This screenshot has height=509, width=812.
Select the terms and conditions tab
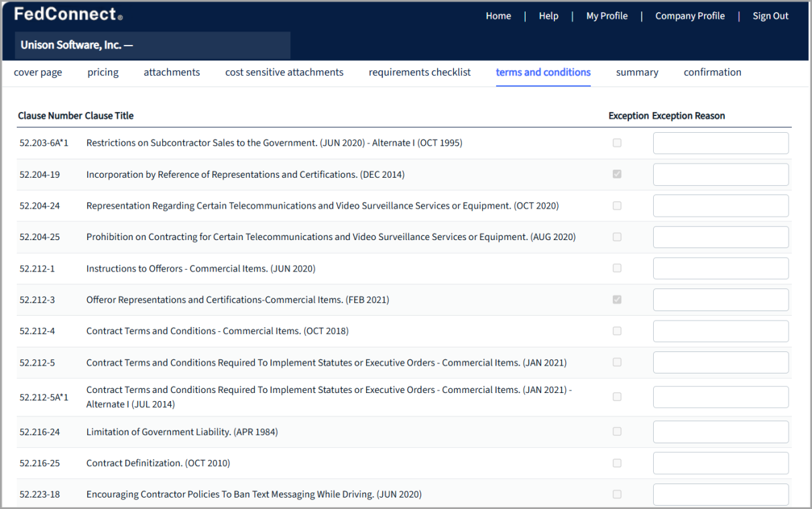(x=543, y=72)
